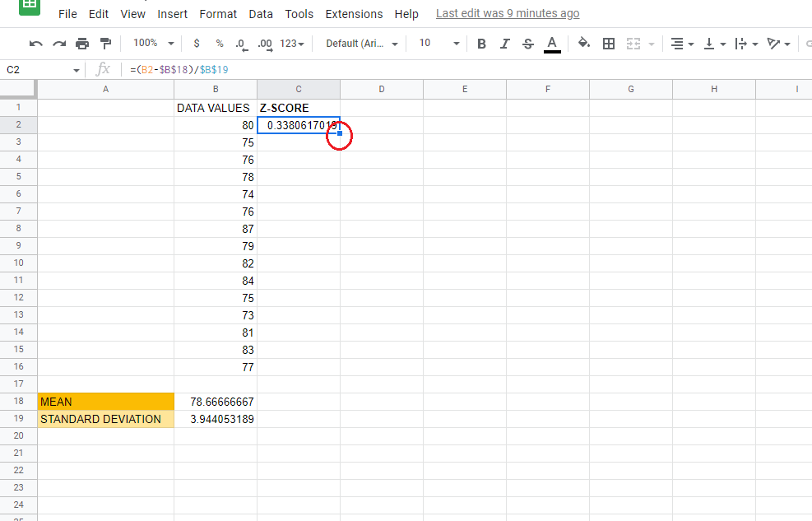Screen dimensions: 812x521
Task: Click the C2 name box field
Action: [x=43, y=70]
